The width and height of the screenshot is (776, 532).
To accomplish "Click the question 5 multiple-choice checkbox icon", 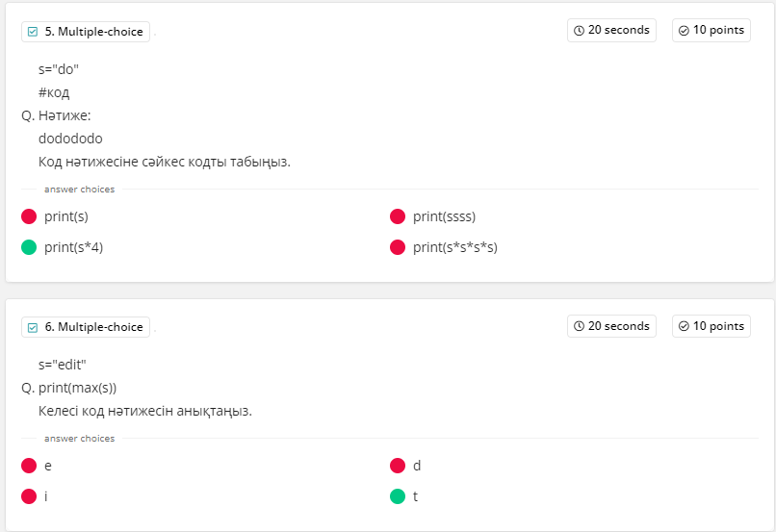I will click(x=33, y=32).
